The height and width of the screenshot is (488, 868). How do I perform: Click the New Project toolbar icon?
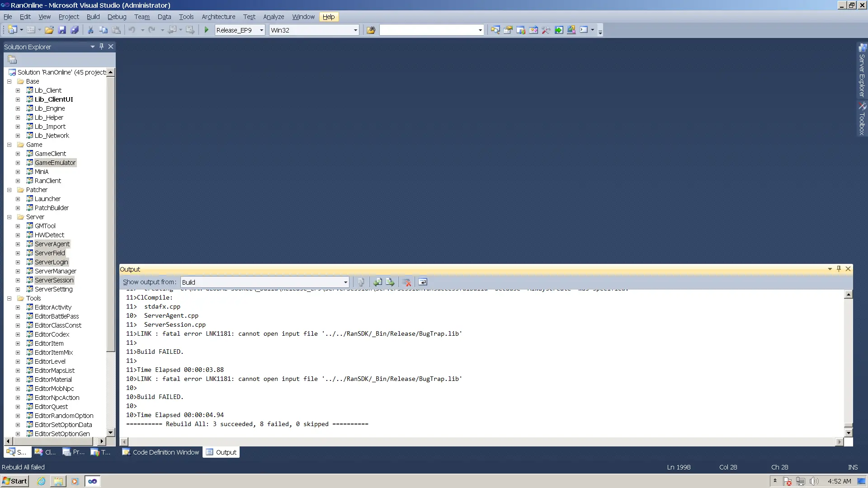pyautogui.click(x=12, y=30)
